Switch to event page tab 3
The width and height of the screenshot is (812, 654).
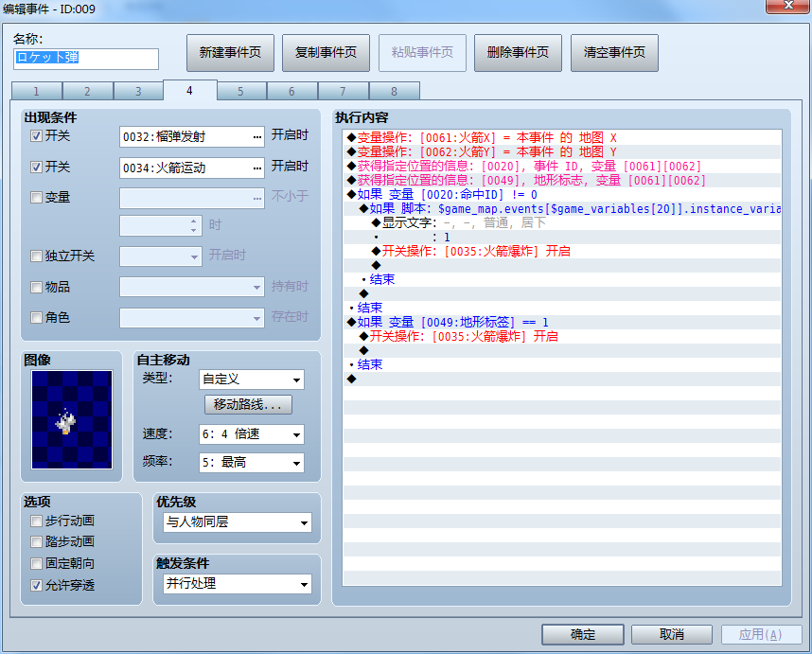click(x=138, y=91)
